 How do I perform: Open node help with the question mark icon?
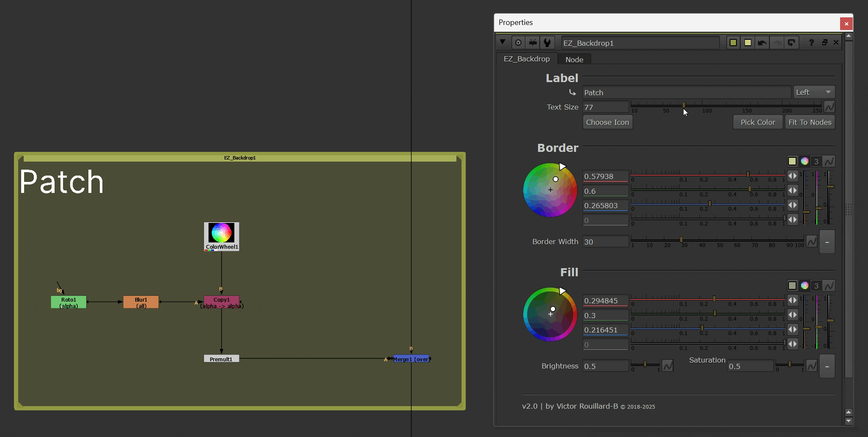pyautogui.click(x=811, y=43)
